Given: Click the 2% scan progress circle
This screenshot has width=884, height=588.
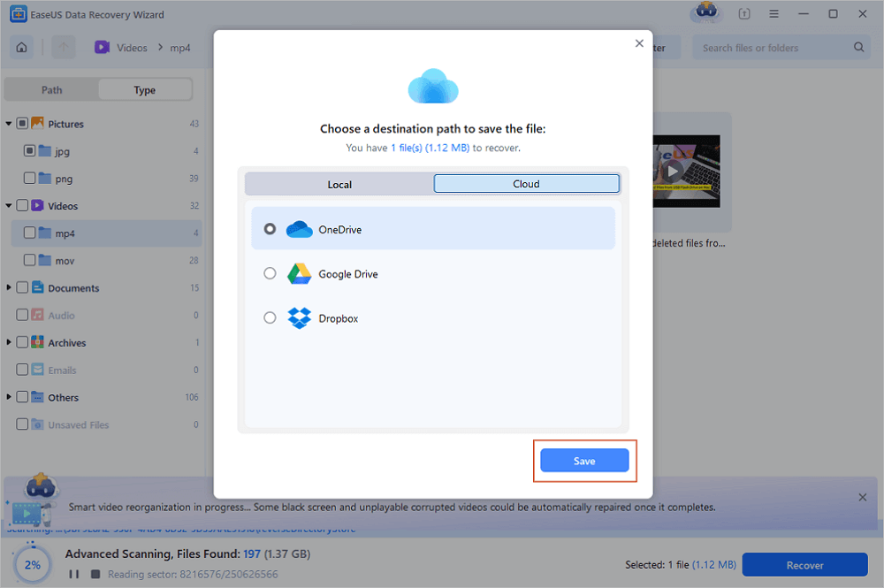Looking at the screenshot, I should point(32,564).
